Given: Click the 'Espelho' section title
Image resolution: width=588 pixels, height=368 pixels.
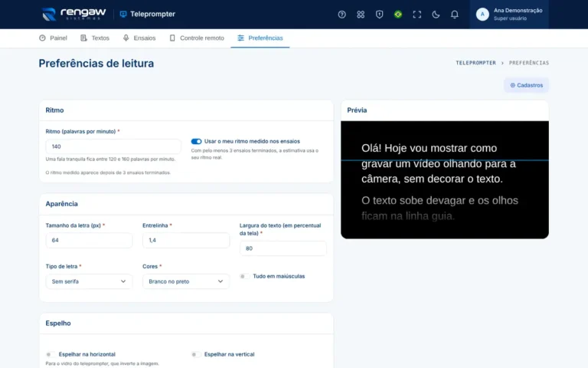Looking at the screenshot, I should [x=58, y=323].
